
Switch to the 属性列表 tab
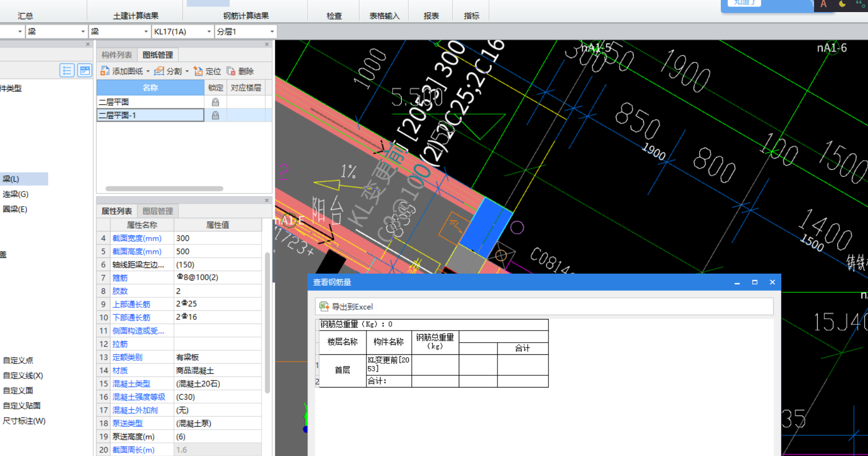click(x=116, y=211)
